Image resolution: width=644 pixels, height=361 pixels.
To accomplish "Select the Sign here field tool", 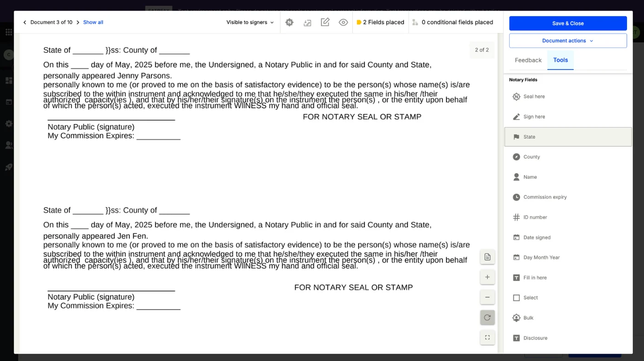I will (x=568, y=117).
